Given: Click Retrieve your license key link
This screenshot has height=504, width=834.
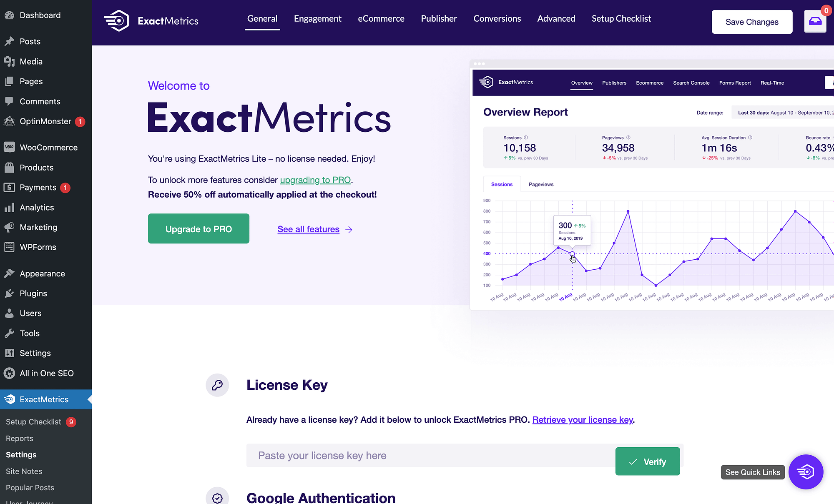Looking at the screenshot, I should click(582, 419).
